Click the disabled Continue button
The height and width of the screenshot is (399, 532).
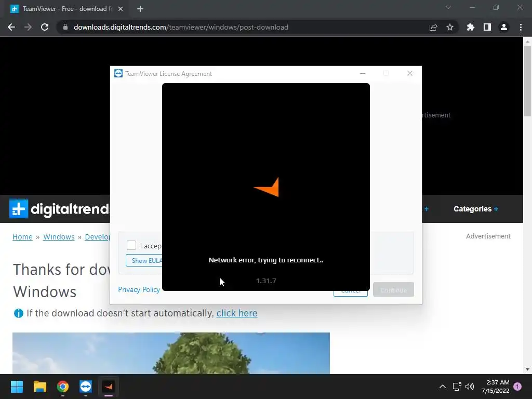click(x=393, y=290)
